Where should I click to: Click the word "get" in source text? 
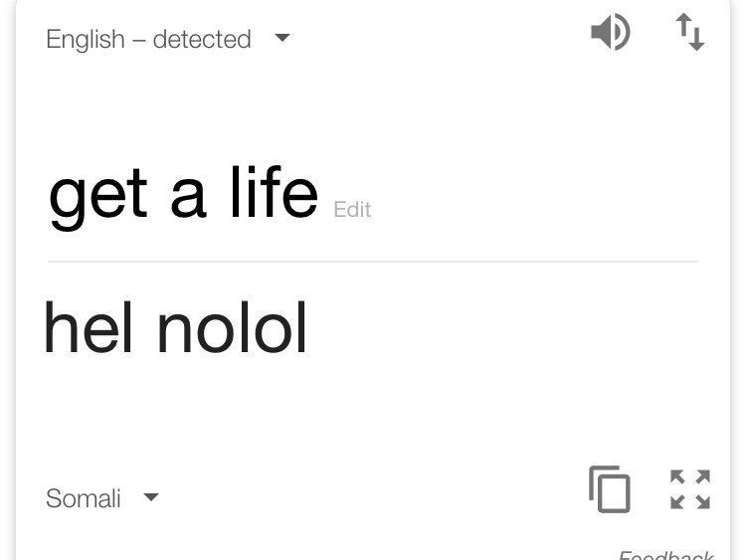tap(97, 195)
